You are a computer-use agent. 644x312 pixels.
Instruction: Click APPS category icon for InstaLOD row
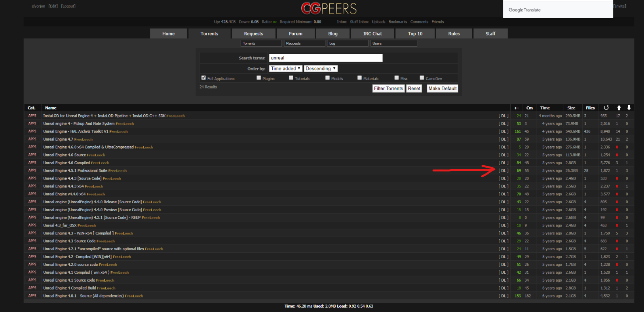32,116
